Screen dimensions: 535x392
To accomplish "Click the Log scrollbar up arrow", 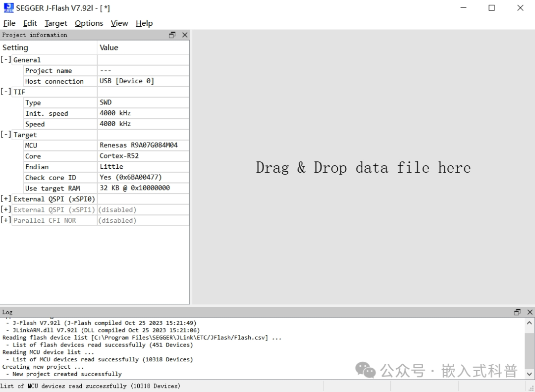I will click(529, 323).
